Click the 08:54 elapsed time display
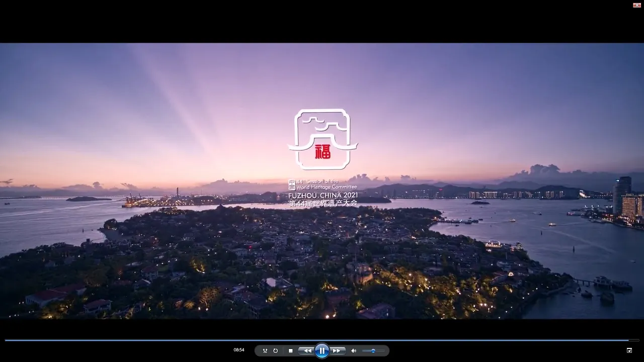Screen dimensions: 644x362 point(239,350)
